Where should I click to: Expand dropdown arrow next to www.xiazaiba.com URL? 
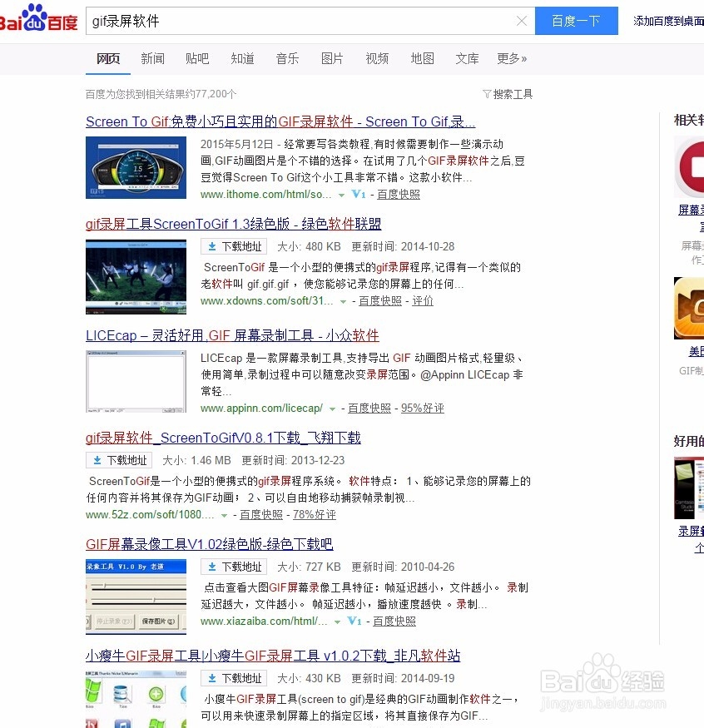(338, 622)
